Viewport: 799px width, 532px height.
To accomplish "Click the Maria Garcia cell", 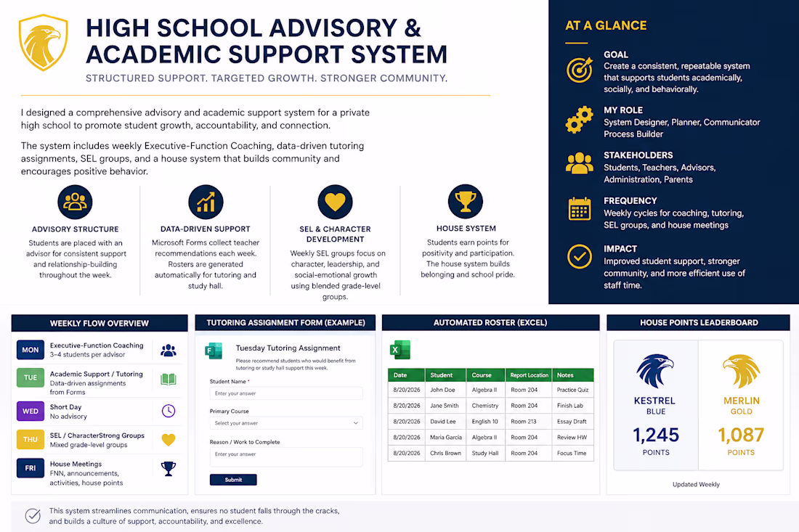I will [445, 438].
